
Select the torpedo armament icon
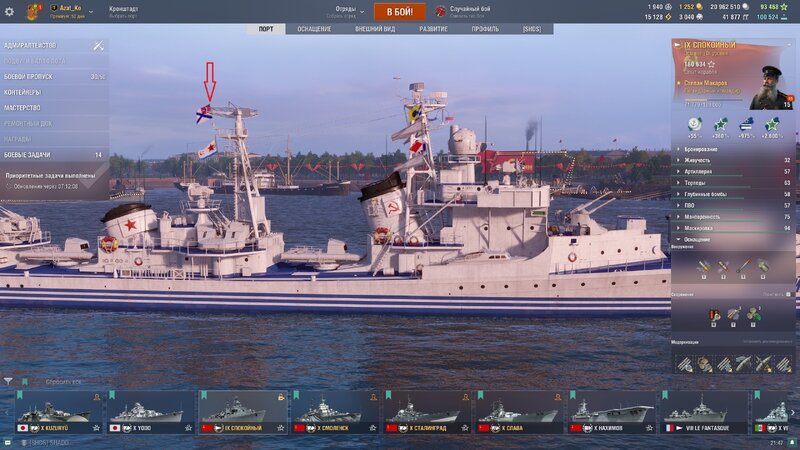pos(743,267)
